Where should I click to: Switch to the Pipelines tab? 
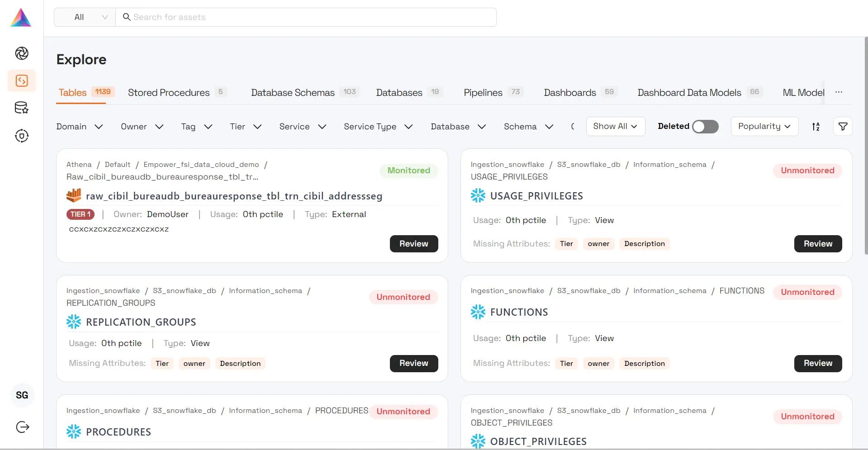click(493, 92)
